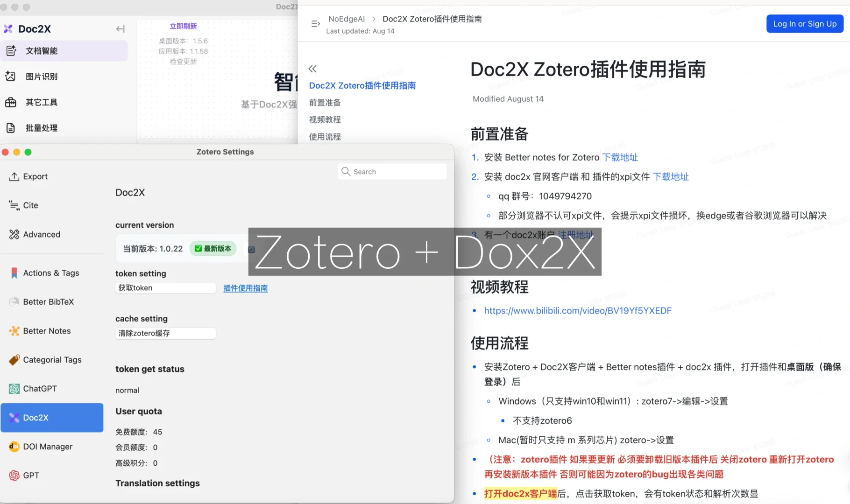Image resolution: width=850 pixels, height=504 pixels.
Task: Select Better BibTeX settings
Action: coord(49,301)
